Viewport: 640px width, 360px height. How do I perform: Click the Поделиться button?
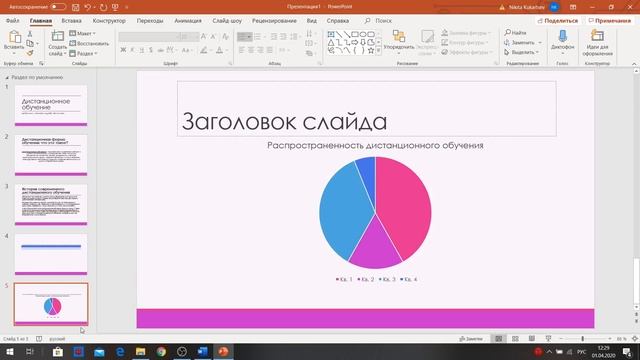pyautogui.click(x=558, y=20)
